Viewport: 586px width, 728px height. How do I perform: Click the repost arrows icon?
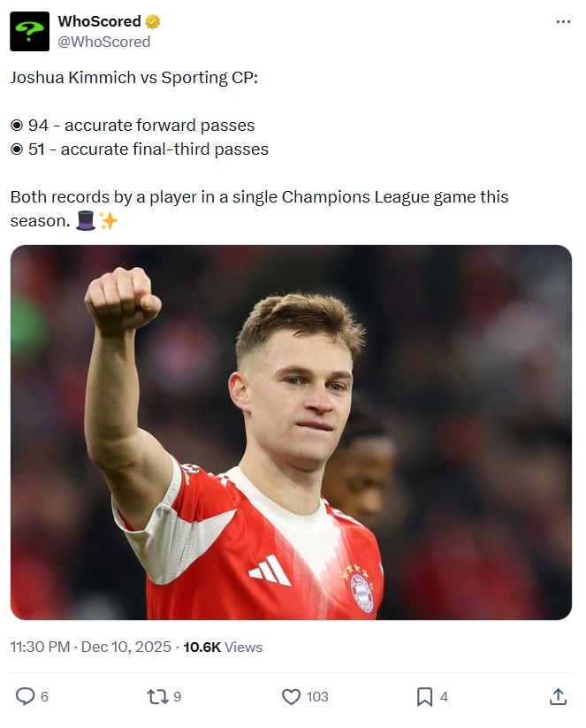coord(156,697)
